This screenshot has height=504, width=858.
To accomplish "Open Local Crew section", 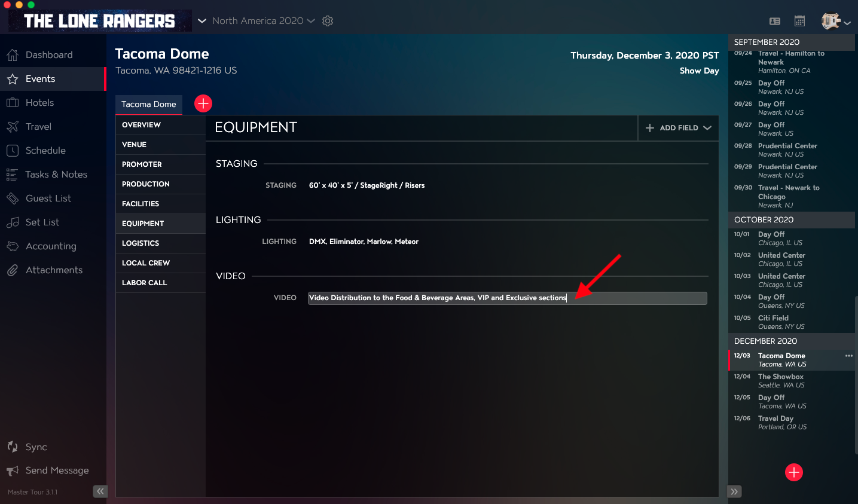I will (161, 263).
